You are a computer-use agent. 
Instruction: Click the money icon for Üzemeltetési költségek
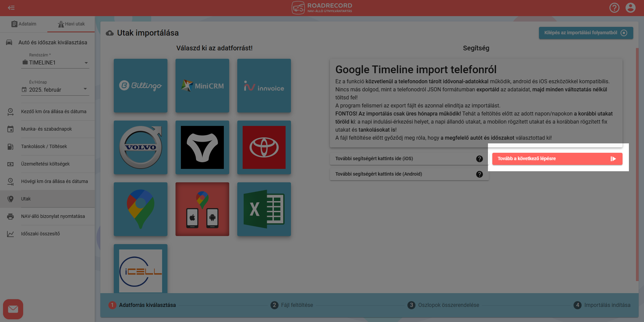(10, 164)
